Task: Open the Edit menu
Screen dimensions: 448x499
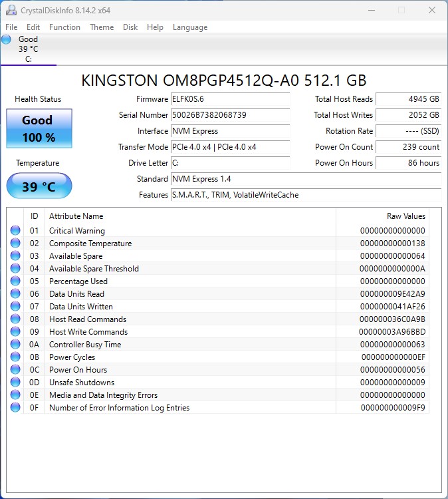Action: click(x=33, y=27)
